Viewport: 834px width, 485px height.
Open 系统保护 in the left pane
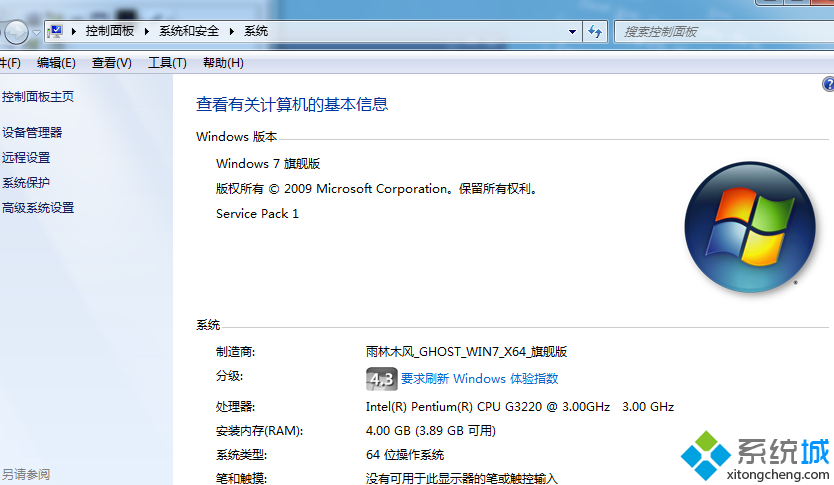tap(26, 182)
